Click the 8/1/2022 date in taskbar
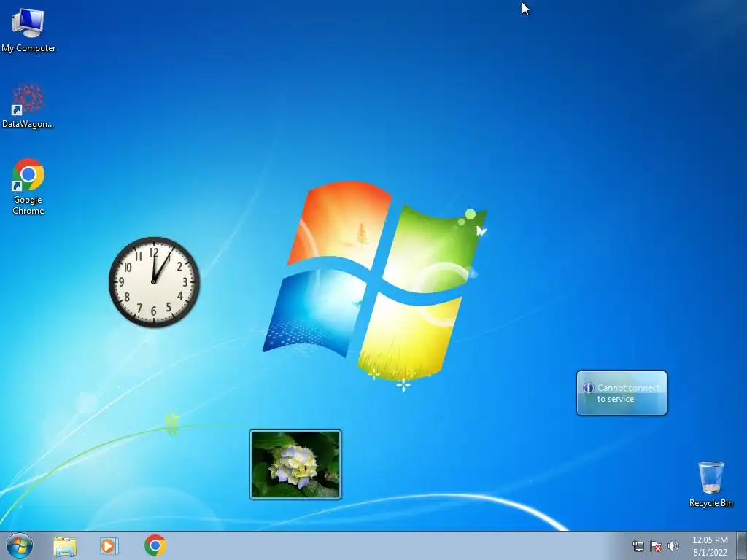Viewport: 747px width, 560px height. (x=710, y=553)
